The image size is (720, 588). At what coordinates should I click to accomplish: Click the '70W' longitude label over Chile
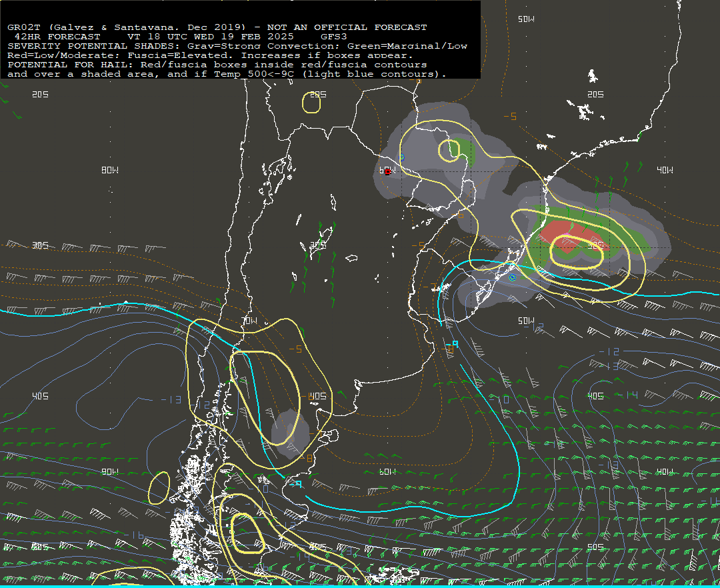tap(249, 321)
